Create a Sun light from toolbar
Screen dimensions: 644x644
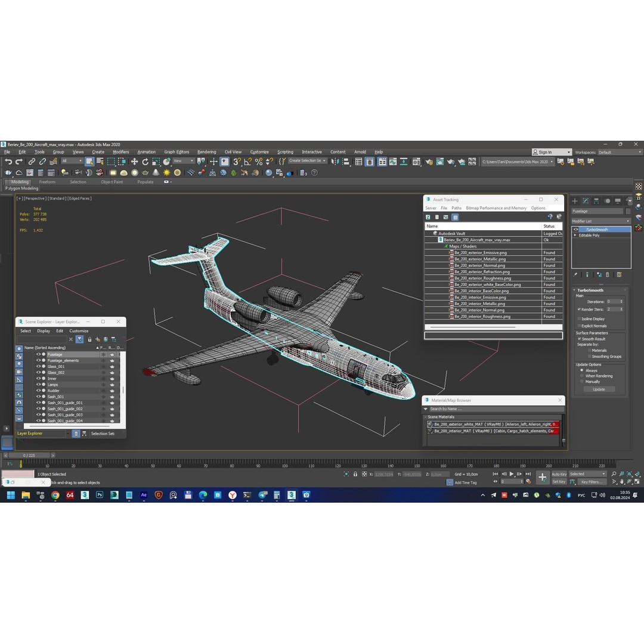click(x=166, y=173)
